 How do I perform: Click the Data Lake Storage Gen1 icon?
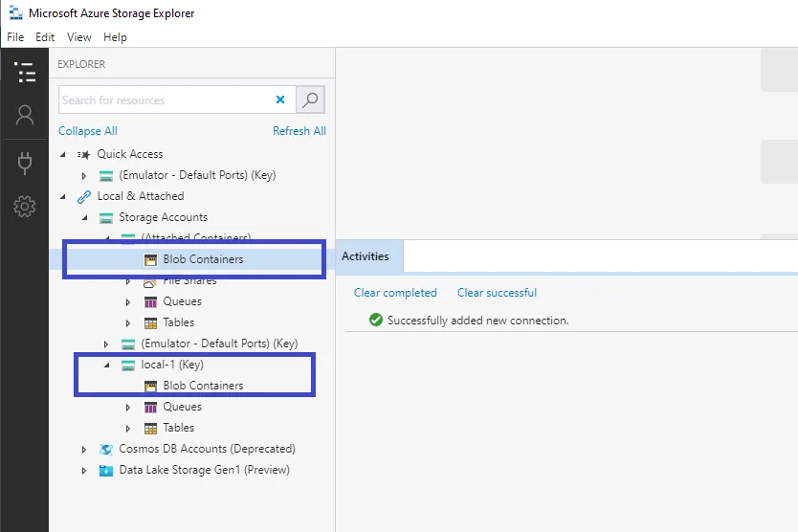pyautogui.click(x=106, y=470)
